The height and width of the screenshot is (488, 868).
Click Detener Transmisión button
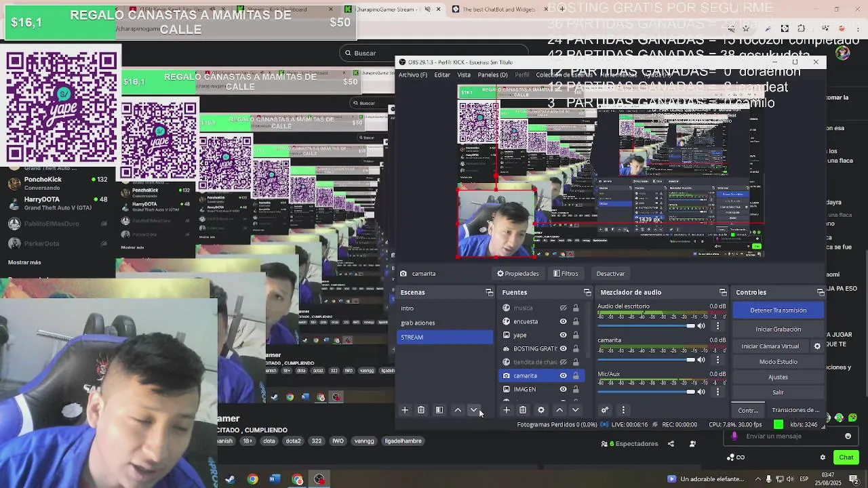click(x=778, y=310)
